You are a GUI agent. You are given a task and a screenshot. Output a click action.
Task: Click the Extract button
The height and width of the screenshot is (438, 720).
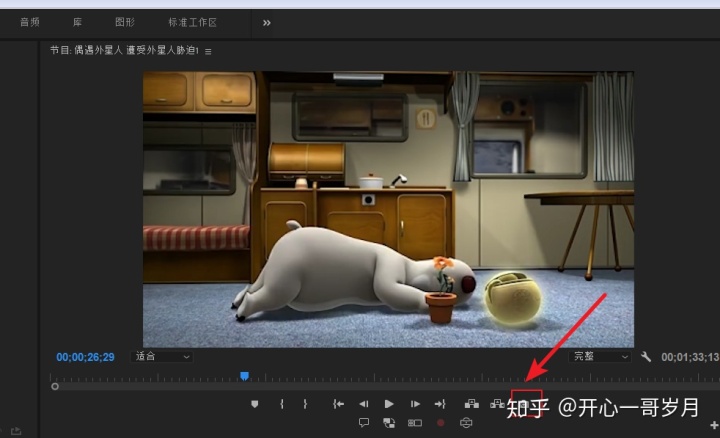click(497, 404)
